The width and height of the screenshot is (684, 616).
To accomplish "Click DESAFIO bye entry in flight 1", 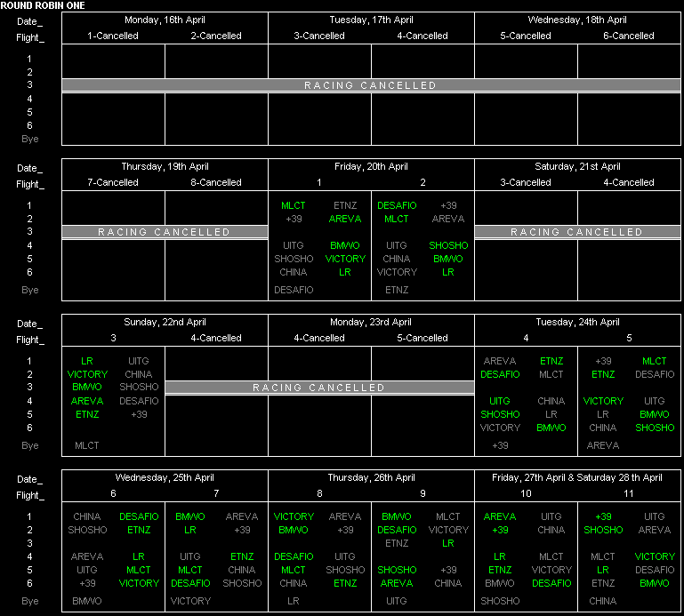I will tap(294, 290).
